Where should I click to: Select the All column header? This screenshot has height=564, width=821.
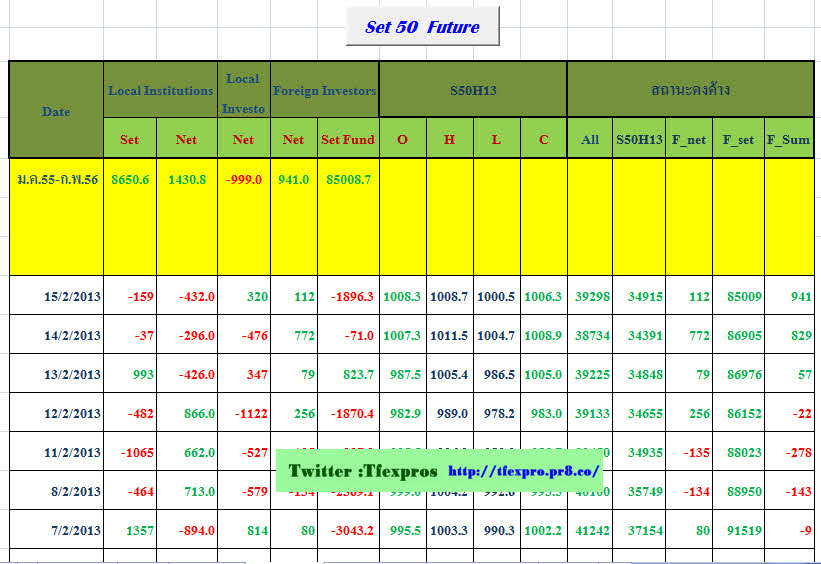pos(590,140)
